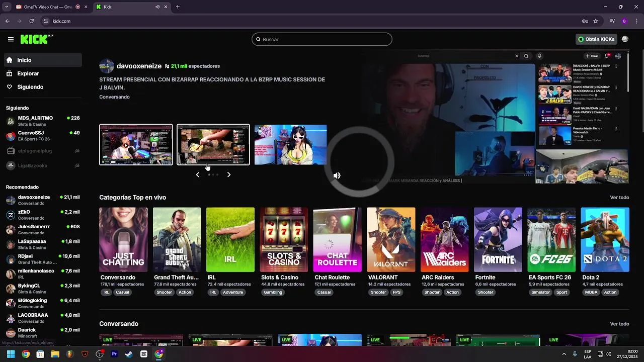Open Just Chatting category card
Viewport: 644px width, 362px height.
[123, 240]
